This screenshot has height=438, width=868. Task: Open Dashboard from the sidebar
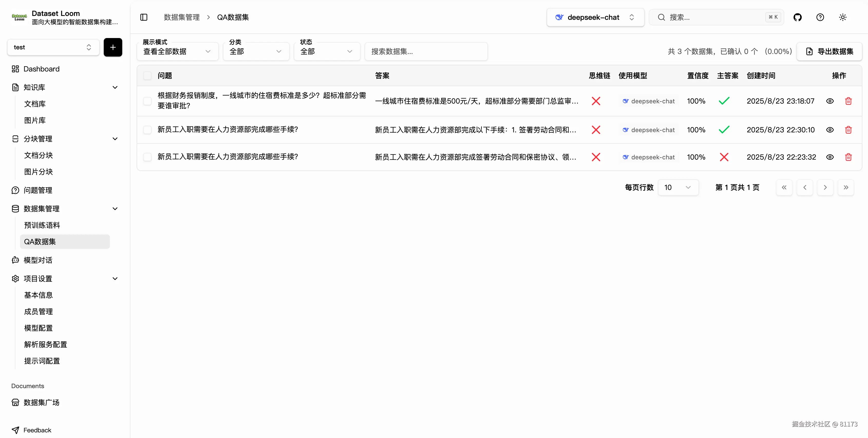pyautogui.click(x=41, y=69)
